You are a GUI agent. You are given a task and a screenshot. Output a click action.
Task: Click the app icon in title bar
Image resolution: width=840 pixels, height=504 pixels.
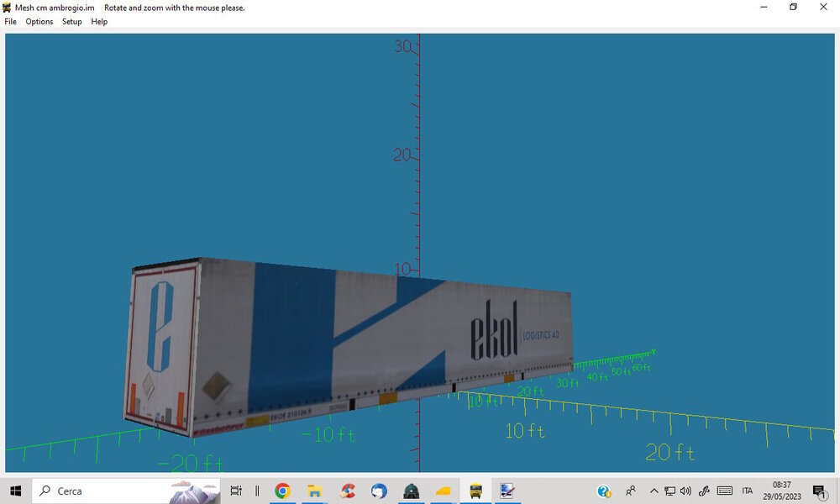(x=7, y=8)
